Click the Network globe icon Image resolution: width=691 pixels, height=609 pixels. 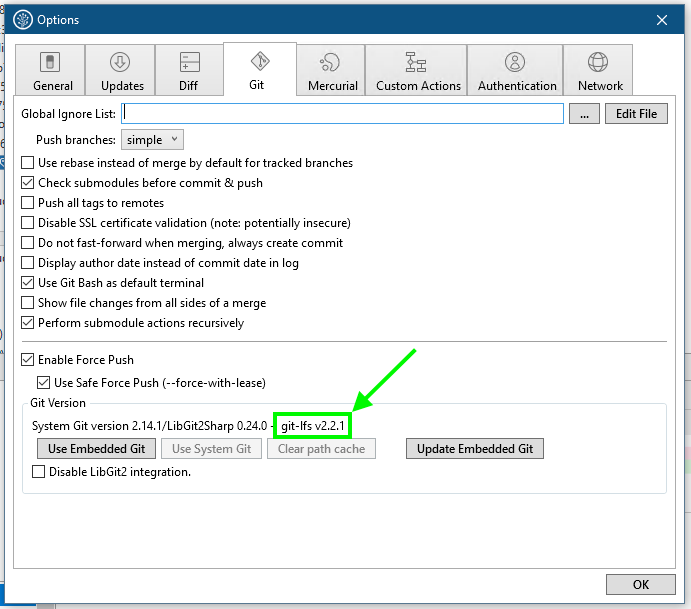(598, 62)
